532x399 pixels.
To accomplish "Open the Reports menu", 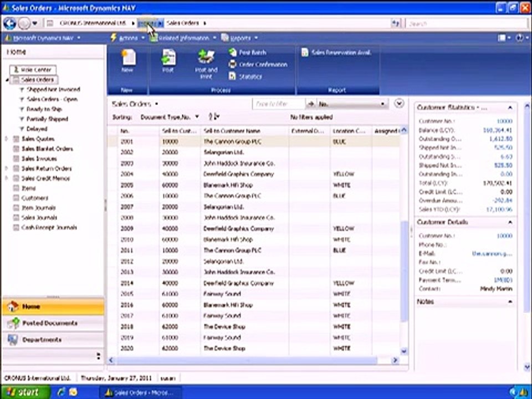I will 239,38.
